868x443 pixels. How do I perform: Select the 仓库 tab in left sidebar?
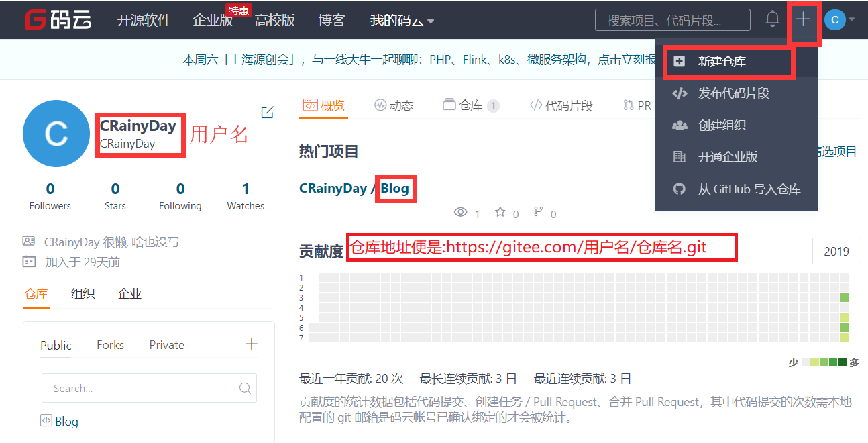[36, 294]
